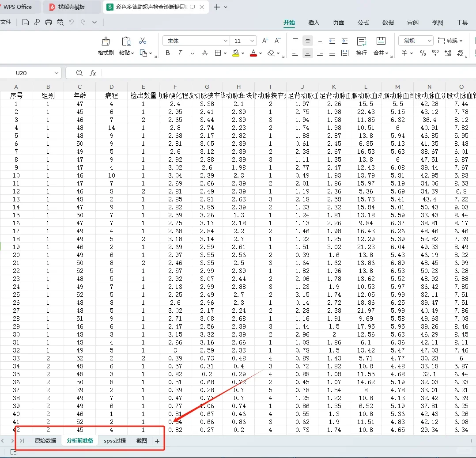Click the distributed alignment icon
The width and height of the screenshot is (476, 458).
(345, 53)
